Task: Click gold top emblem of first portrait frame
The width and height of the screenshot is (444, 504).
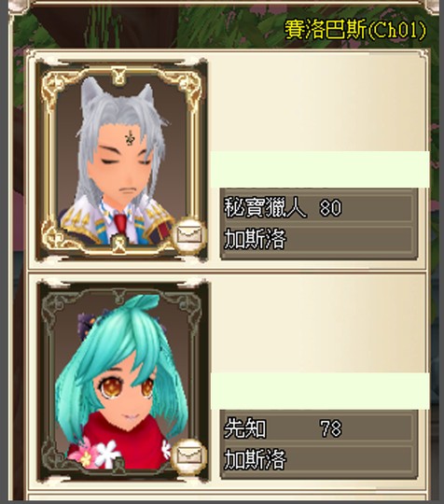Action: pos(118,75)
